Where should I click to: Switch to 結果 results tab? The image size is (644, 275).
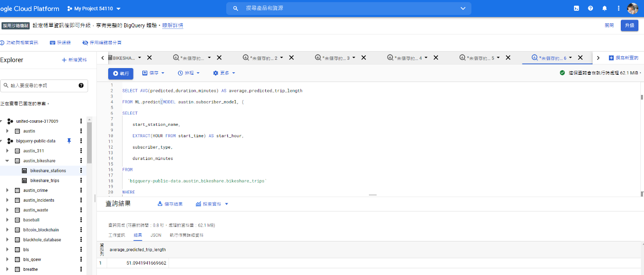coord(138,235)
